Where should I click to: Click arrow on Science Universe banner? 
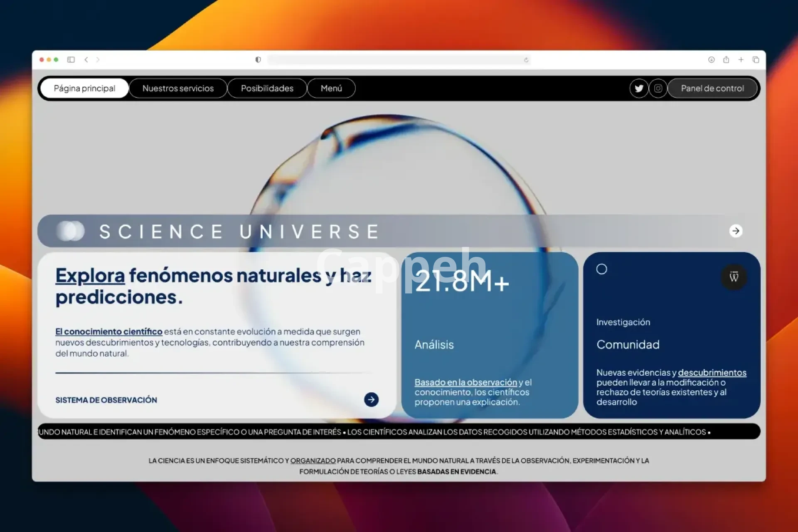click(736, 231)
